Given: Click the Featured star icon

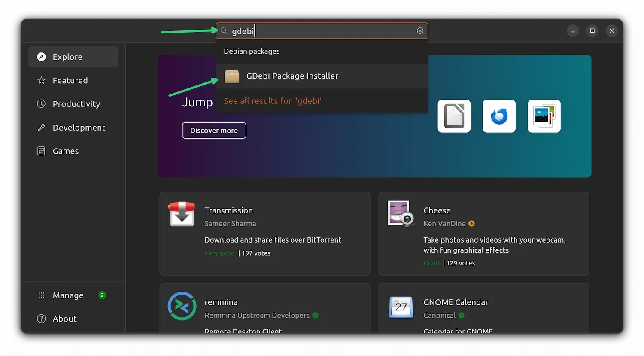Looking at the screenshot, I should pyautogui.click(x=41, y=80).
